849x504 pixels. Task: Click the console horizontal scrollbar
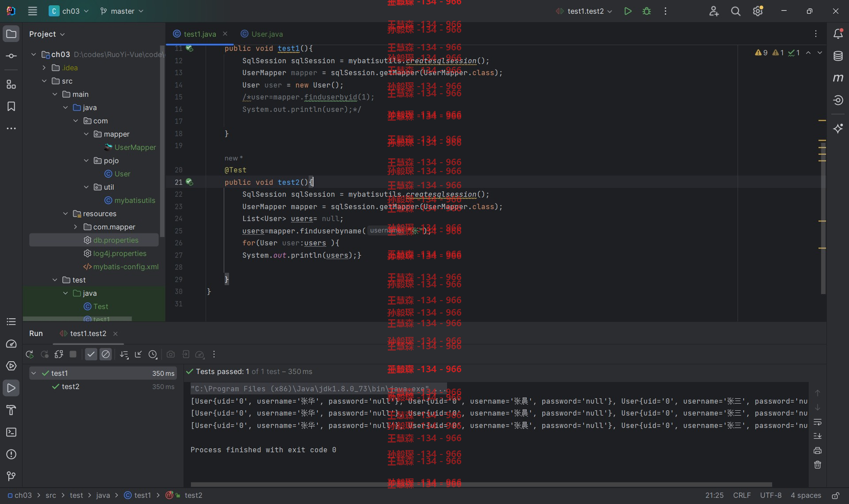point(482,485)
